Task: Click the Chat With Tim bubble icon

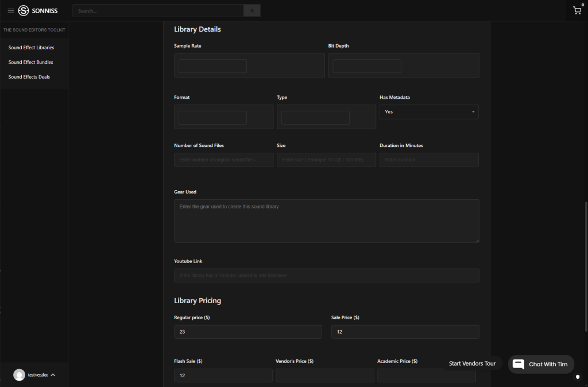Action: point(519,364)
